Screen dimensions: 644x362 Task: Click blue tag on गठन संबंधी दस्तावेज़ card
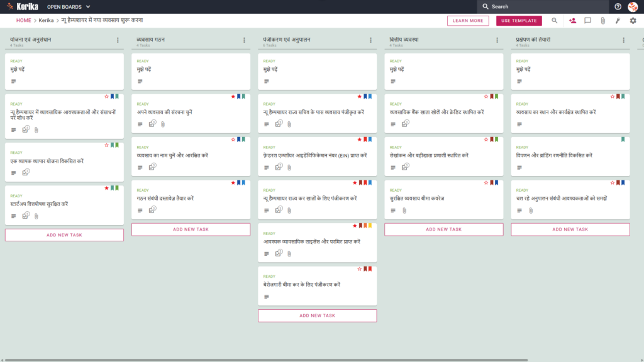click(x=243, y=183)
